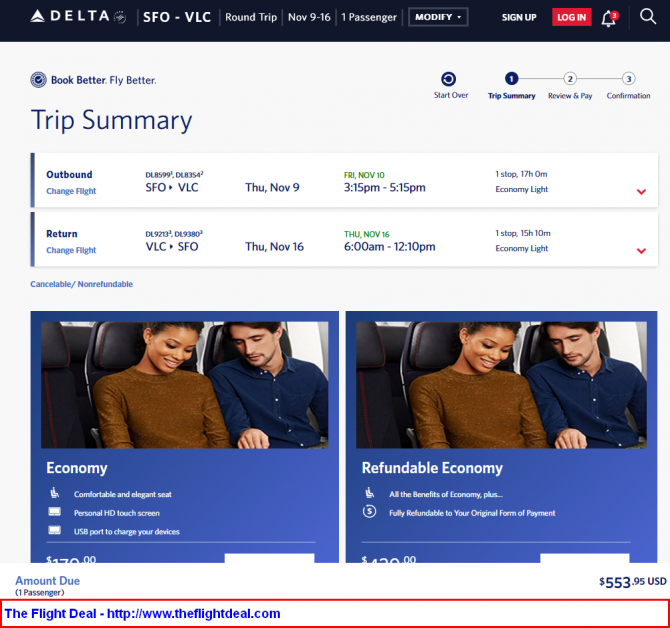The width and height of the screenshot is (670, 628).
Task: Click the USB port icon in Economy card
Action: tap(55, 530)
